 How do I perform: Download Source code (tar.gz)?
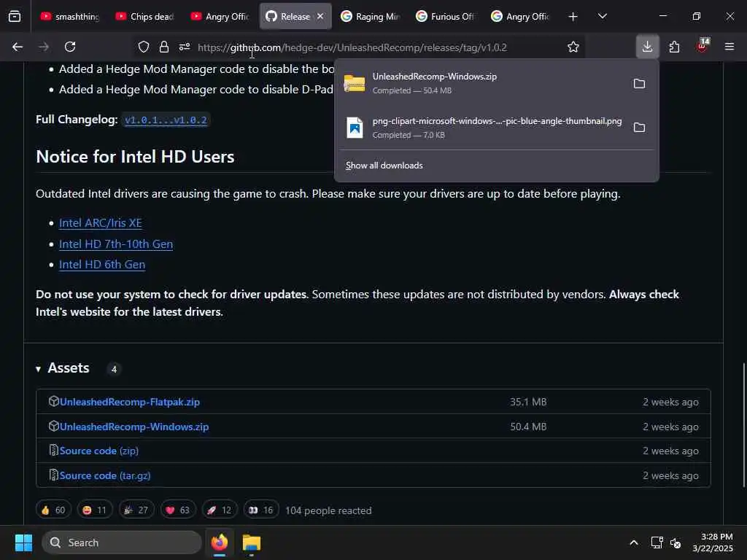pyautogui.click(x=105, y=475)
